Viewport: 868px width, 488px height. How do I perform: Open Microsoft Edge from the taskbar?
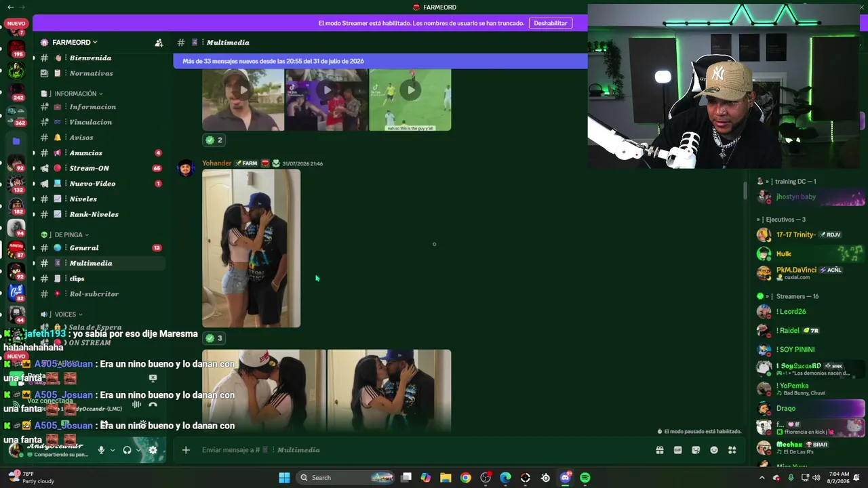[505, 478]
